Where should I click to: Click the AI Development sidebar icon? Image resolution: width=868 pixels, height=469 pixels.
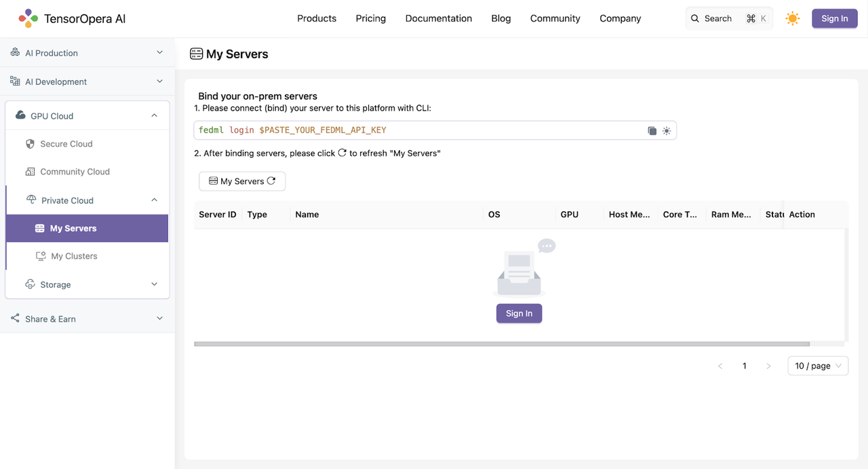tap(15, 81)
